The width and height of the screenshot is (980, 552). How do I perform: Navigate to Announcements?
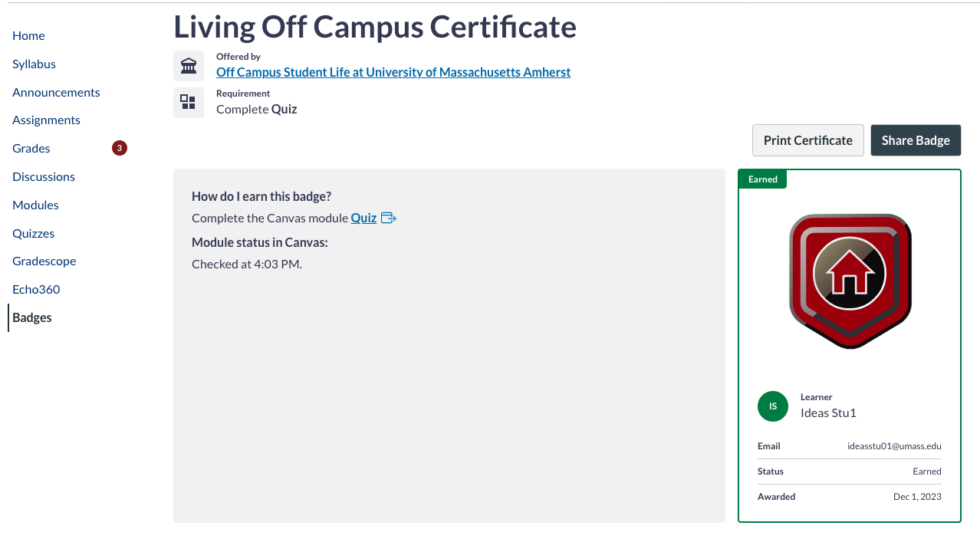tap(56, 93)
